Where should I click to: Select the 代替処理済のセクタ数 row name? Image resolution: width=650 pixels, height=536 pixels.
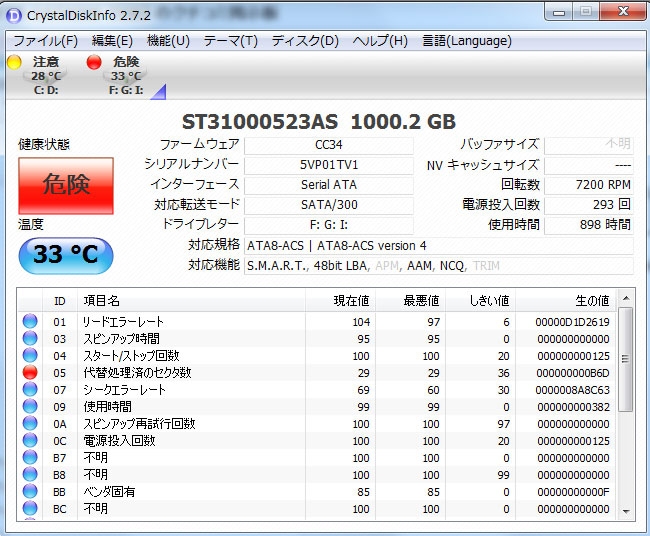tap(137, 373)
